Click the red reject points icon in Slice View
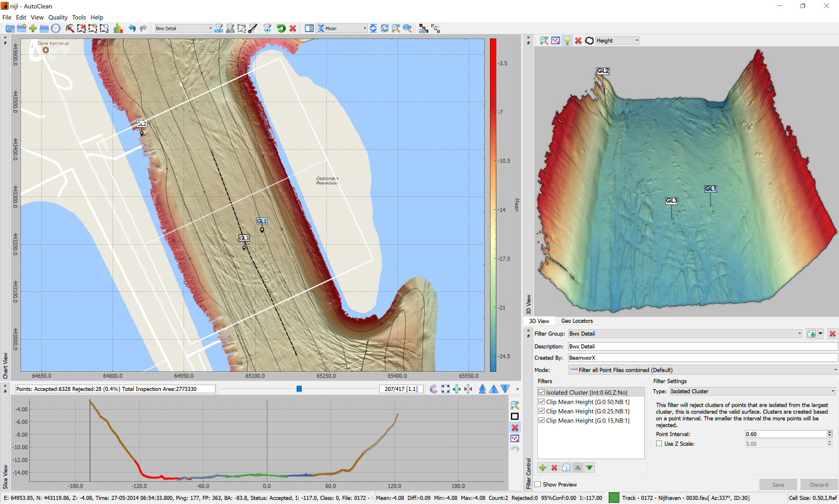 click(514, 427)
